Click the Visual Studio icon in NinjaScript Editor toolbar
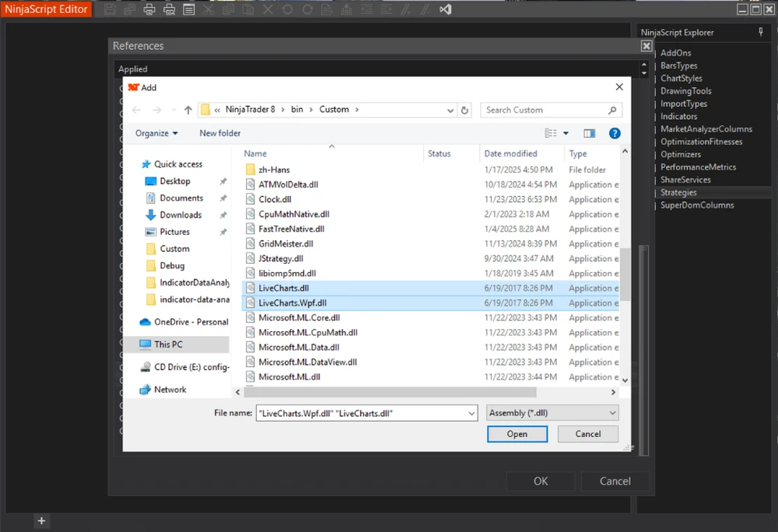 point(446,9)
